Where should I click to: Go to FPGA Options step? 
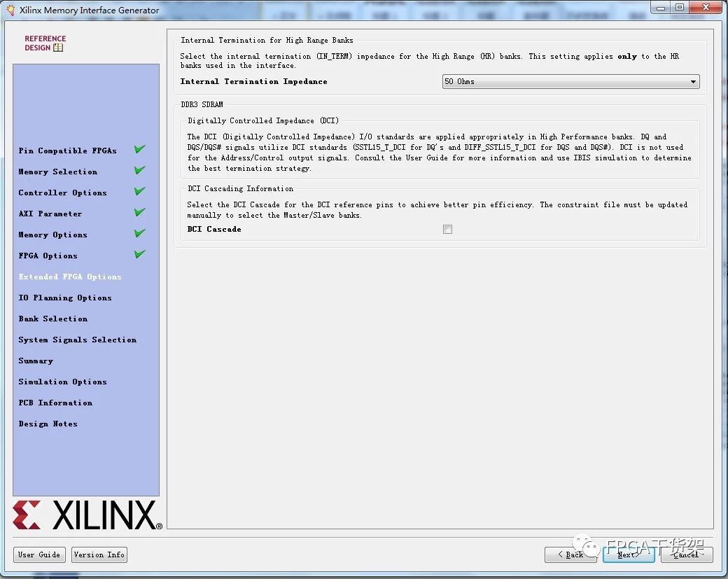click(x=48, y=256)
